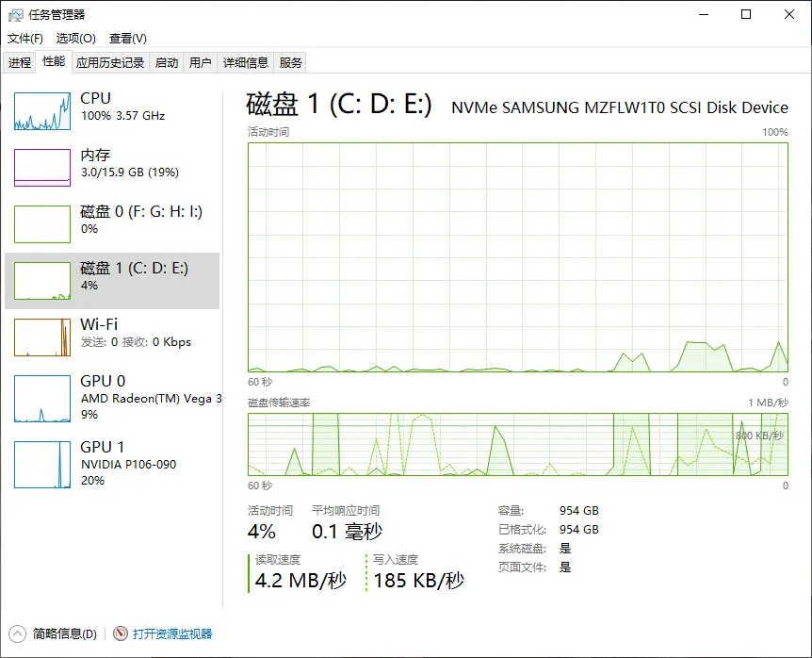Open the 查看(V) menu
Image resolution: width=812 pixels, height=658 pixels.
128,39
